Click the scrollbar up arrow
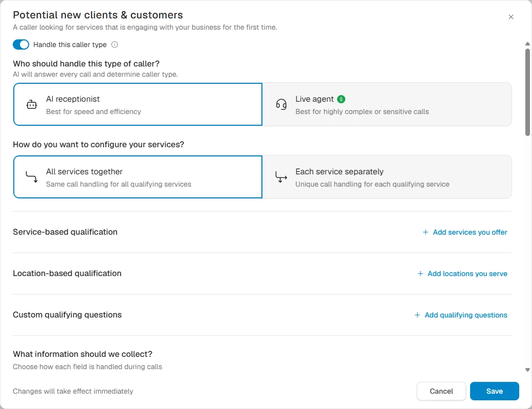Image resolution: width=532 pixels, height=409 pixels. [x=527, y=44]
